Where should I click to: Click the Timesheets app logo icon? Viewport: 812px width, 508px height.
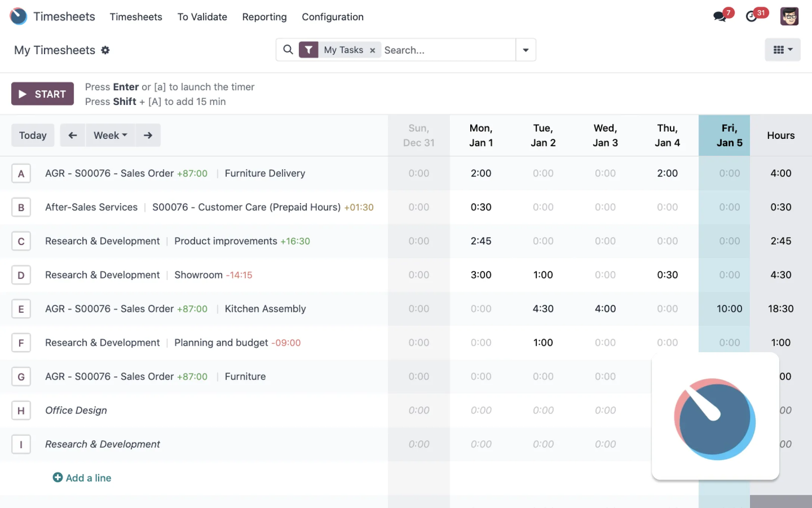[18, 17]
